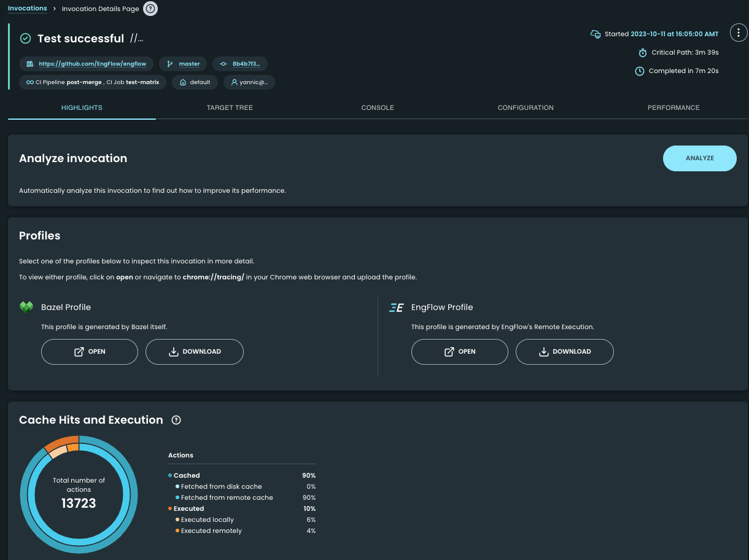Click the 'Analyze invocation' heading
Screen dimensions: 749x560
tap(73, 158)
